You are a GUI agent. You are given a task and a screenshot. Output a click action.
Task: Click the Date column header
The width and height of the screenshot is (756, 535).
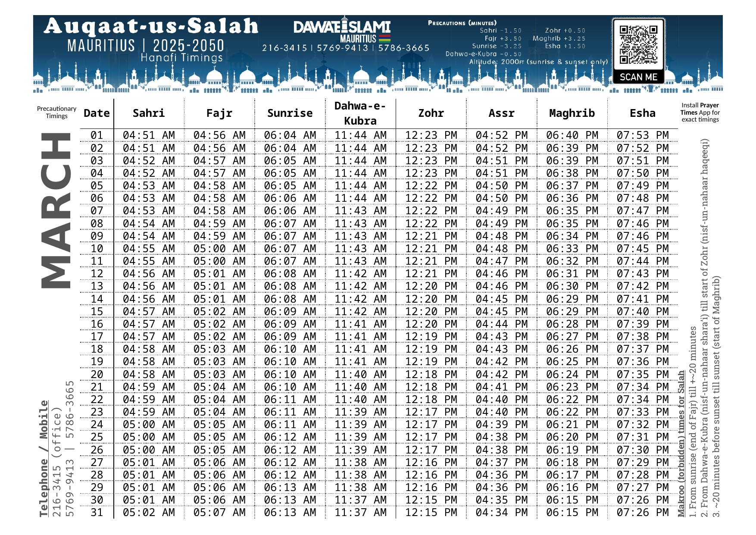[97, 113]
